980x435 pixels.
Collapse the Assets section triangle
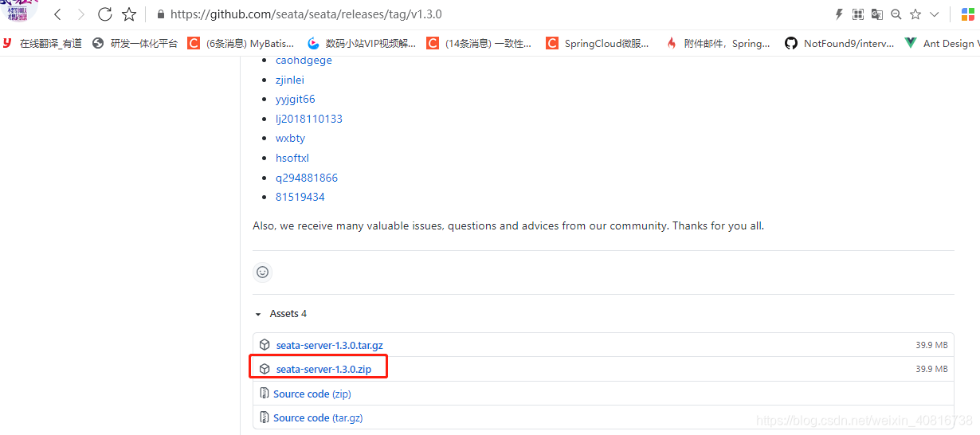[257, 315]
